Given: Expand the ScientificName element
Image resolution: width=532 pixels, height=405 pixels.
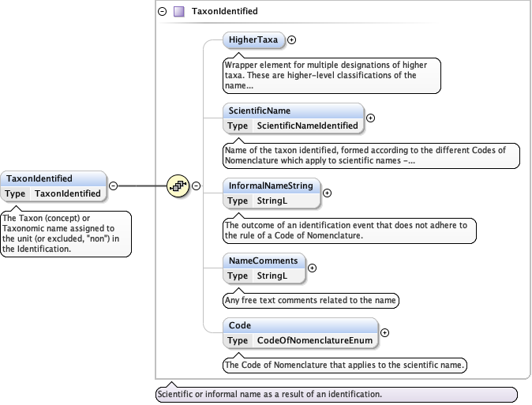Looking at the screenshot, I should coord(371,118).
